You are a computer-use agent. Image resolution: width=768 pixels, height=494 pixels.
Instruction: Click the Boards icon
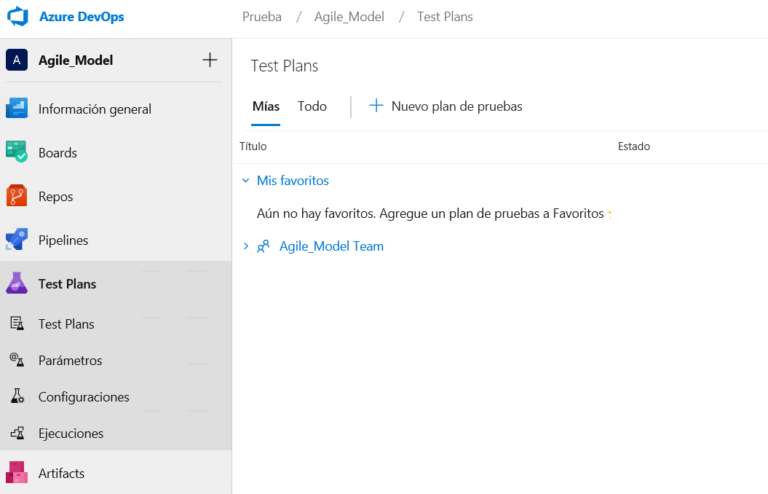(x=17, y=152)
